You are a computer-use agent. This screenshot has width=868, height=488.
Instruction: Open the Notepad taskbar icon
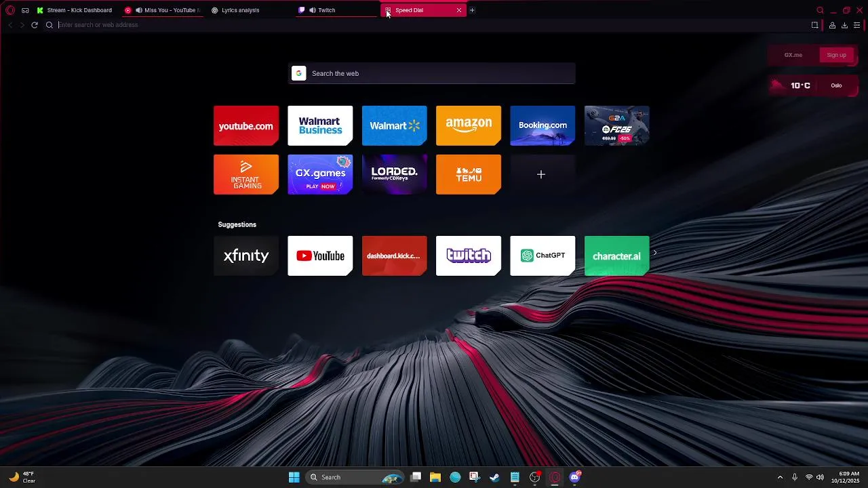click(x=515, y=477)
